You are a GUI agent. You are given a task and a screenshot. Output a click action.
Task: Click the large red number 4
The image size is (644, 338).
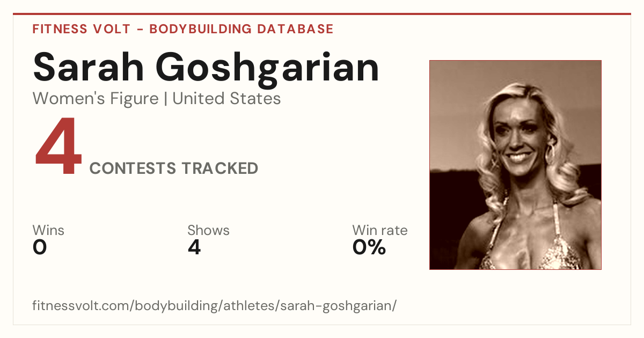(x=58, y=147)
